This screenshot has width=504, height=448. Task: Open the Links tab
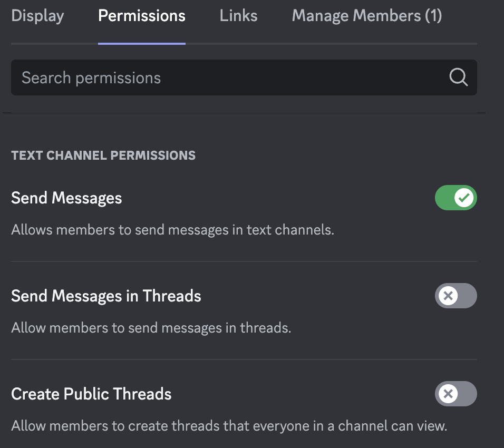coord(238,16)
